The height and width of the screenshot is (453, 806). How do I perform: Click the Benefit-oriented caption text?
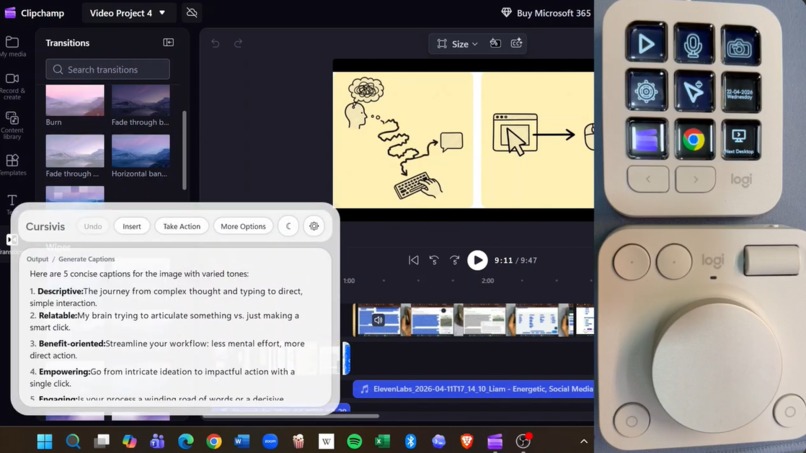[167, 349]
